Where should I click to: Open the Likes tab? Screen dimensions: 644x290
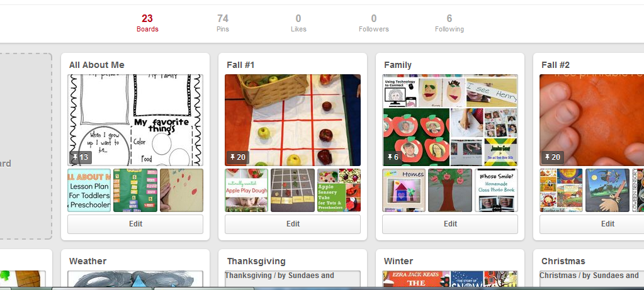[298, 23]
